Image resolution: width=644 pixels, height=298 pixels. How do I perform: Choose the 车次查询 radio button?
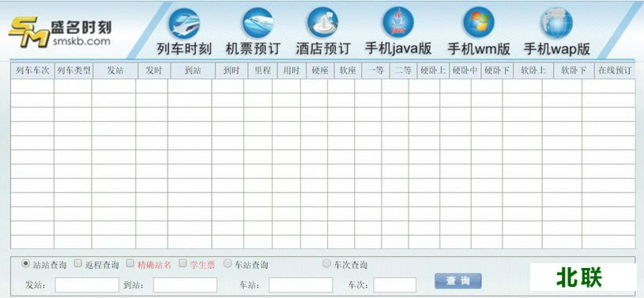coord(326,263)
